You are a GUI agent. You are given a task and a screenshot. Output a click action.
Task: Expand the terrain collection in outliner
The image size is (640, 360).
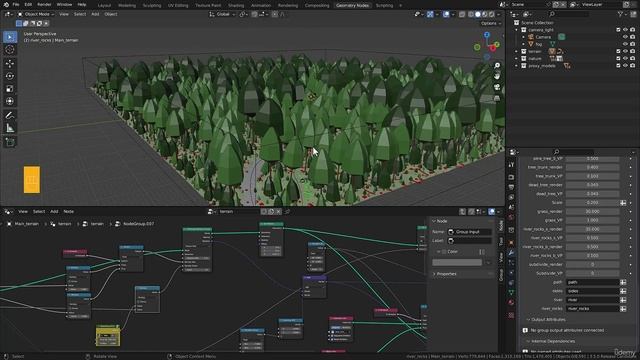(516, 51)
